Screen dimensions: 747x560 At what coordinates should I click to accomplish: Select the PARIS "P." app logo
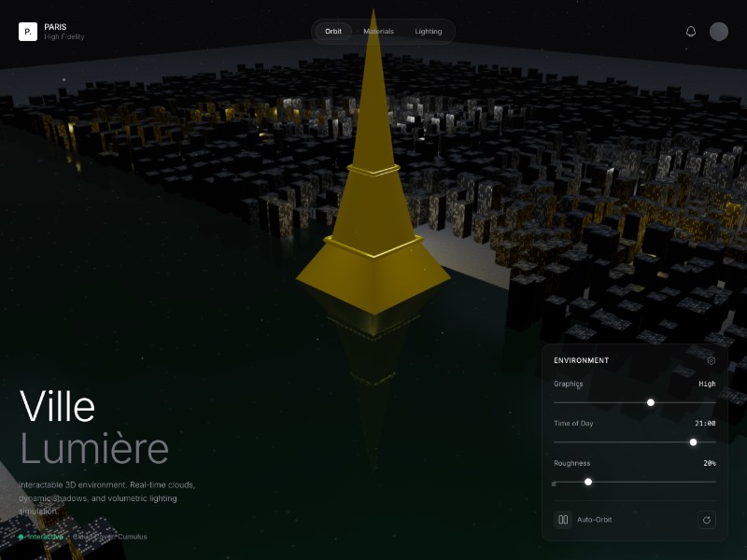(26, 31)
